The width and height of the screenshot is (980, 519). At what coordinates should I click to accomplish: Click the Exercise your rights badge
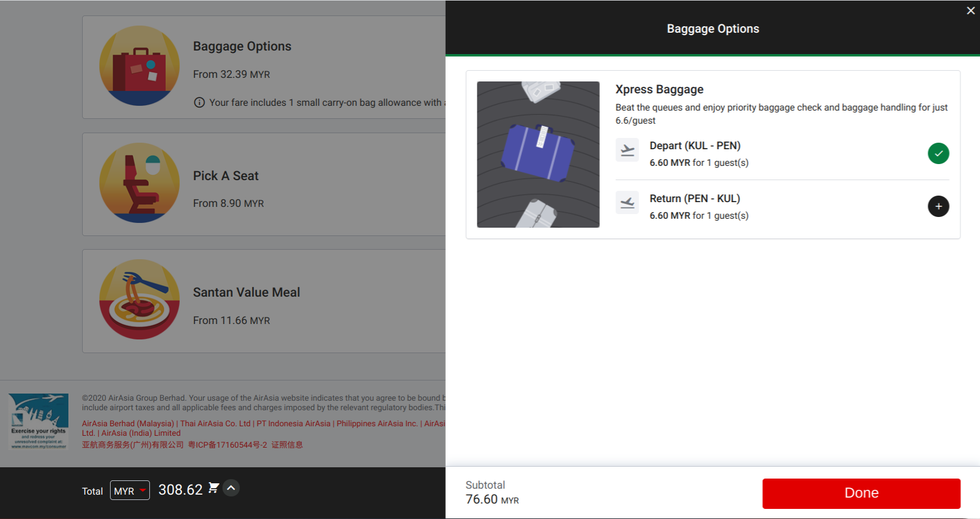coord(39,421)
